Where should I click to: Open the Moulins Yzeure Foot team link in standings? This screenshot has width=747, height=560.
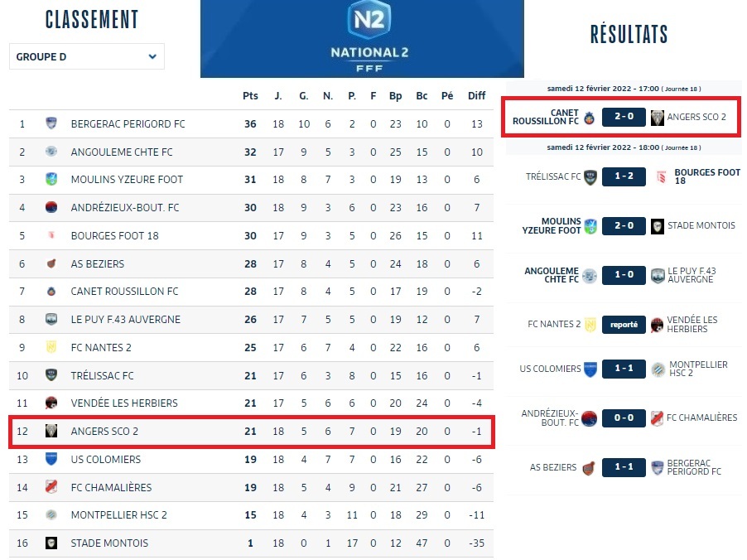(127, 180)
